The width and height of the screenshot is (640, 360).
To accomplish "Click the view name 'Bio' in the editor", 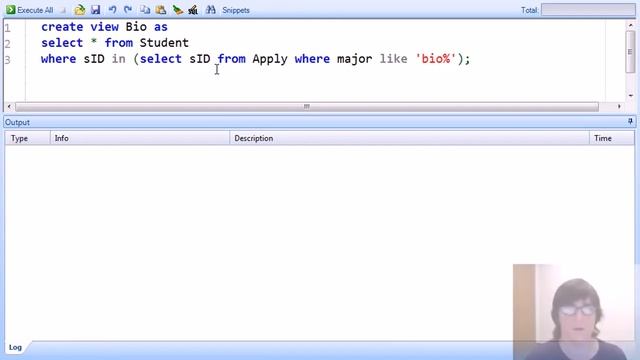I will pyautogui.click(x=136, y=27).
